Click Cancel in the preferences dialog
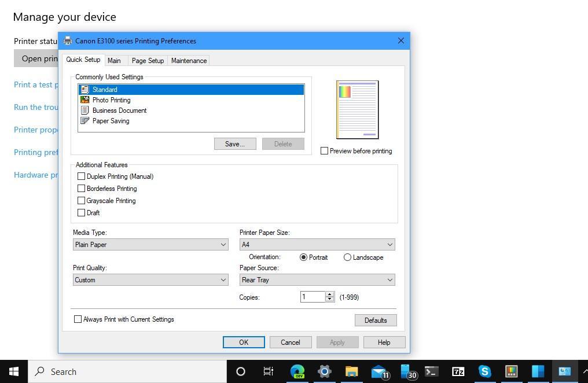The width and height of the screenshot is (588, 383). pyautogui.click(x=291, y=342)
